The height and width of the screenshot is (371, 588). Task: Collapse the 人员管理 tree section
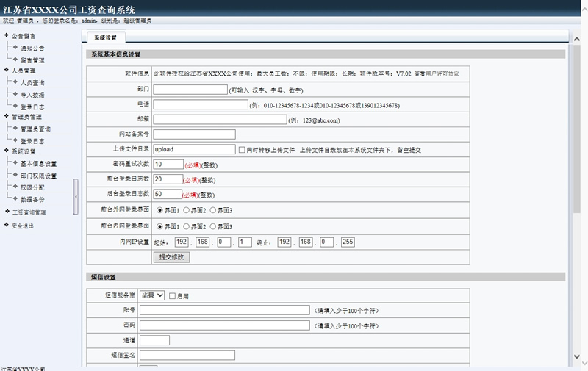[x=7, y=71]
